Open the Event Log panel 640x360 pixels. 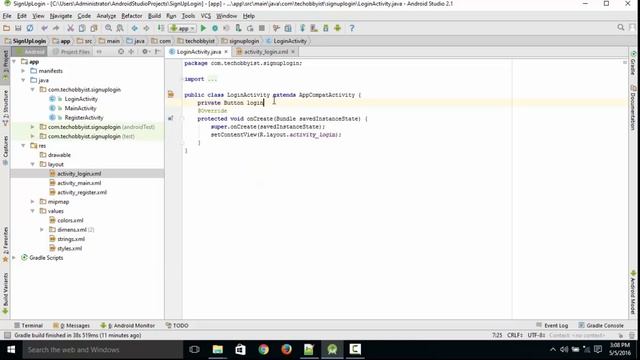click(552, 325)
